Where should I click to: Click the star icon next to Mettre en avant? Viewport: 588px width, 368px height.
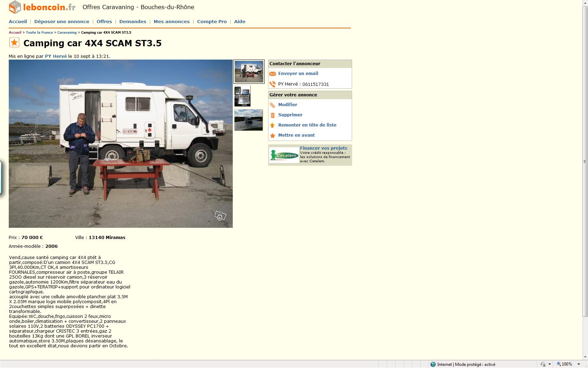pyautogui.click(x=273, y=135)
